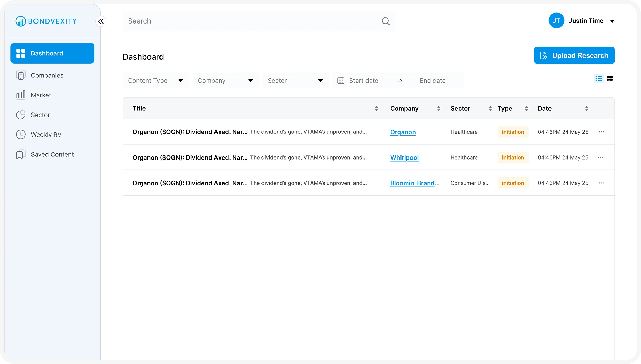Click Consumer Dis... sector cell
Image resolution: width=641 pixels, height=364 pixels.
(470, 183)
